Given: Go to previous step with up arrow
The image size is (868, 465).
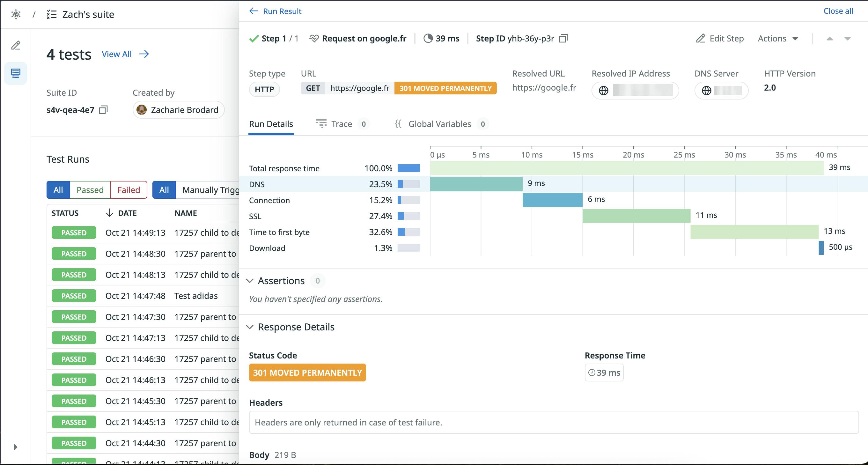Looking at the screenshot, I should pos(830,39).
